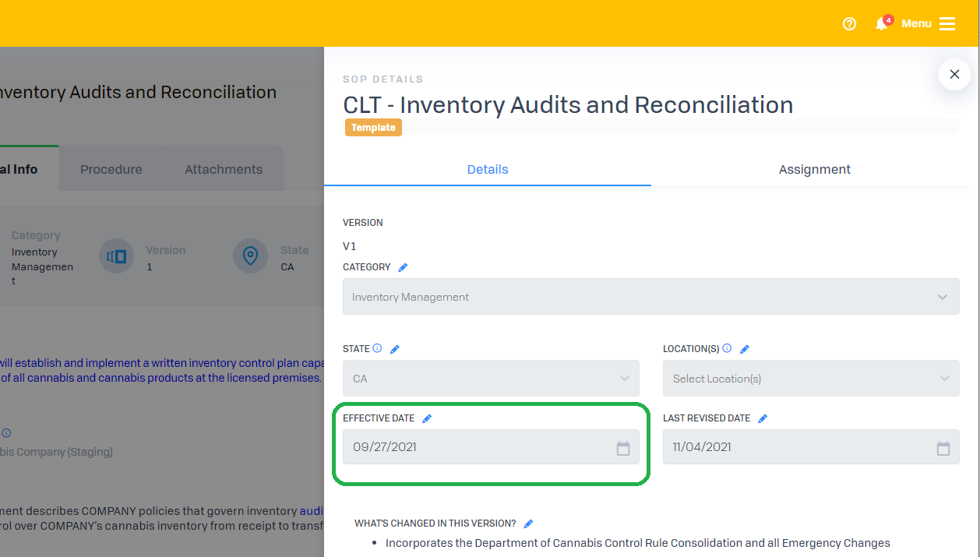Click the info icon beside Location(s) label
The image size is (980, 557).
point(727,348)
